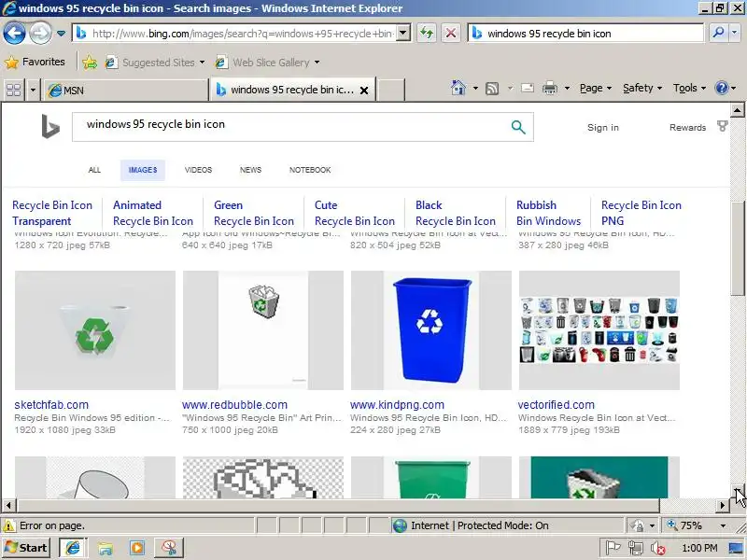Open the Windows Start button
The image size is (747, 560).
coord(27,548)
